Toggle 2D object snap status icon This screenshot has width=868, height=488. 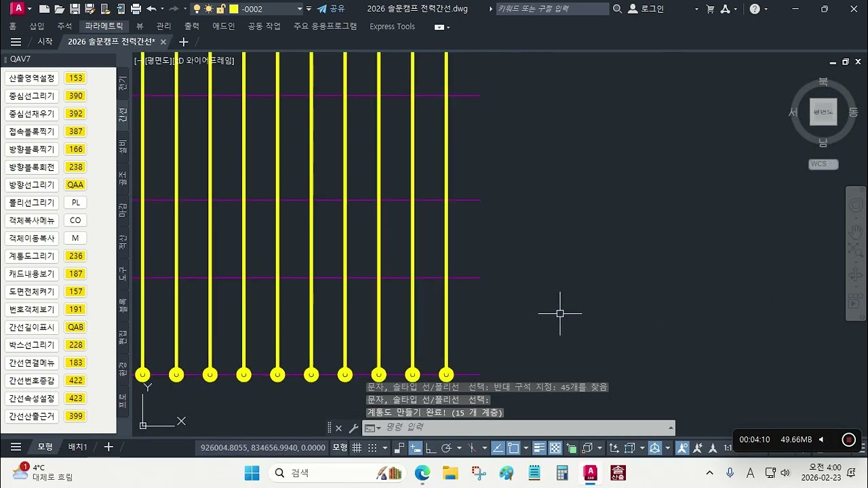[x=513, y=448]
